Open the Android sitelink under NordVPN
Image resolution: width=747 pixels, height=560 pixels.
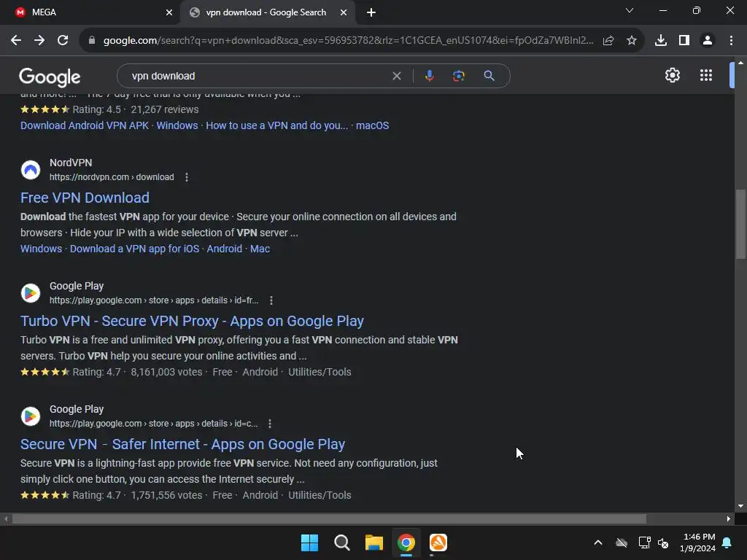pyautogui.click(x=225, y=249)
